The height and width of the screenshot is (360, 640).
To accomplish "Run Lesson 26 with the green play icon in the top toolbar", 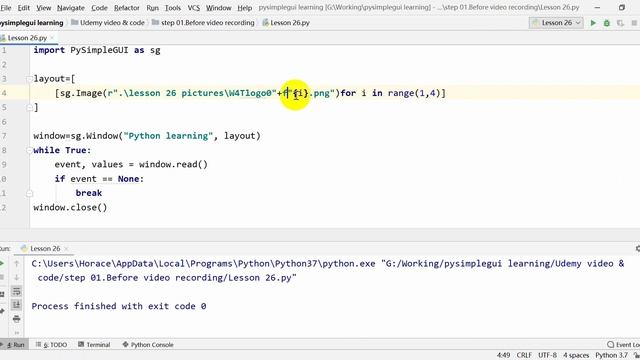I will click(x=593, y=23).
